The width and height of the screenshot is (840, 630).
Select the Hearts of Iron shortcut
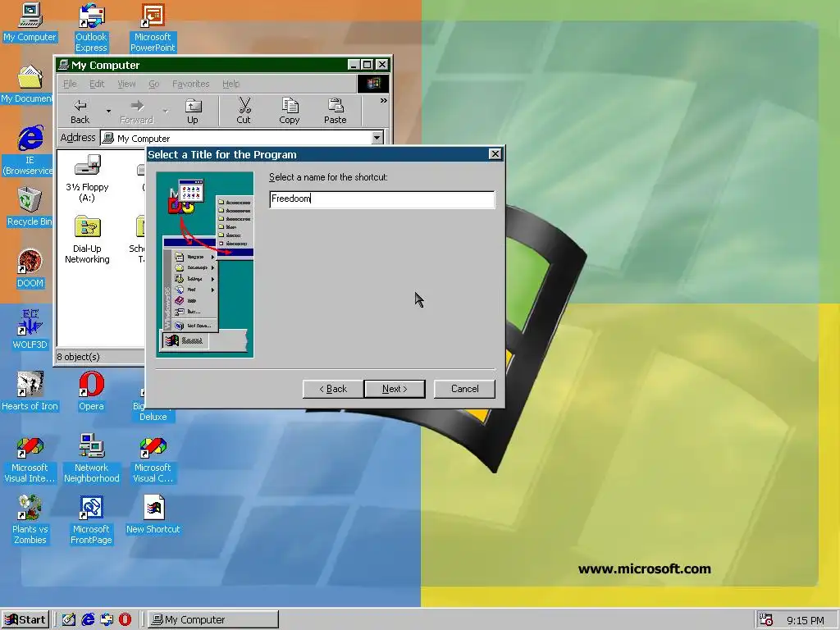click(x=30, y=391)
